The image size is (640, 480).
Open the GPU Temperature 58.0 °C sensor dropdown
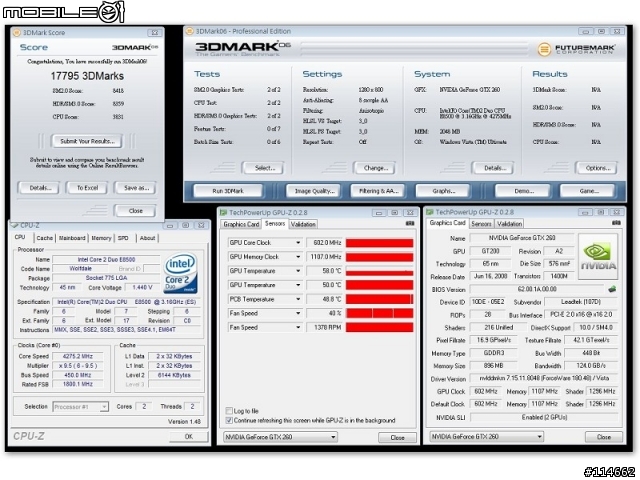pos(298,271)
